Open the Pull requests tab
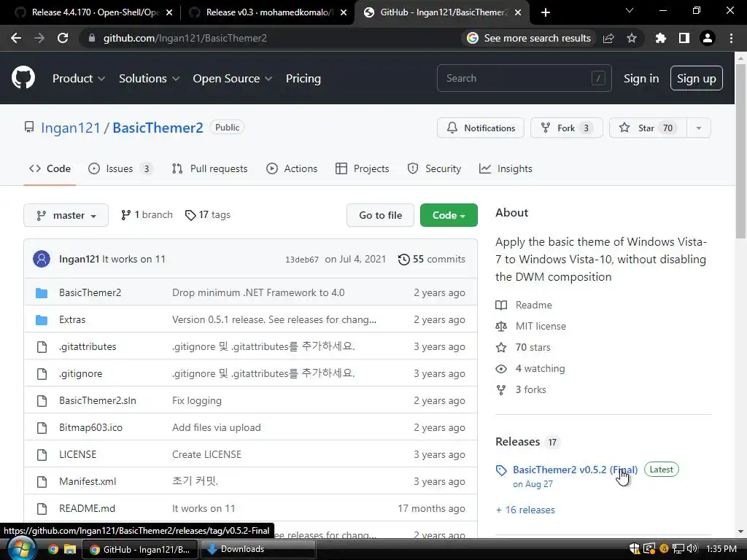Viewport: 747px width, 560px height. pyautogui.click(x=209, y=168)
